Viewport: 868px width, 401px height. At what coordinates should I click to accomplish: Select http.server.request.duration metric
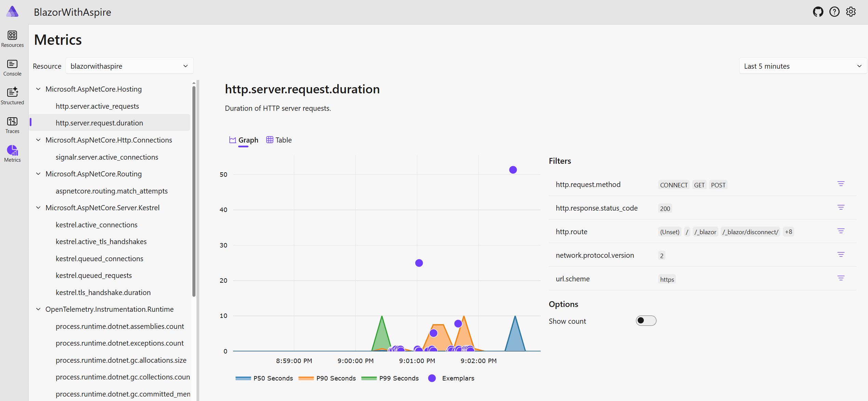(x=99, y=123)
